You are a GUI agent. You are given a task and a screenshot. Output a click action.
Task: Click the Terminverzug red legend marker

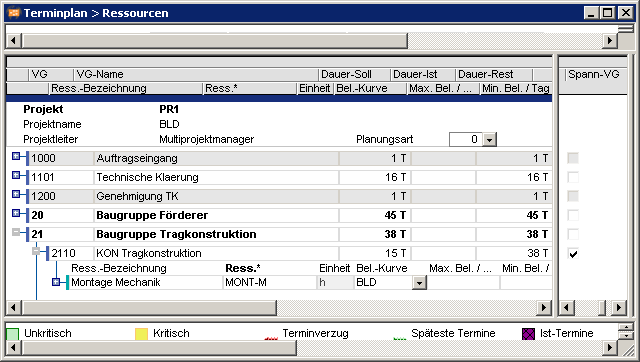(x=271, y=338)
